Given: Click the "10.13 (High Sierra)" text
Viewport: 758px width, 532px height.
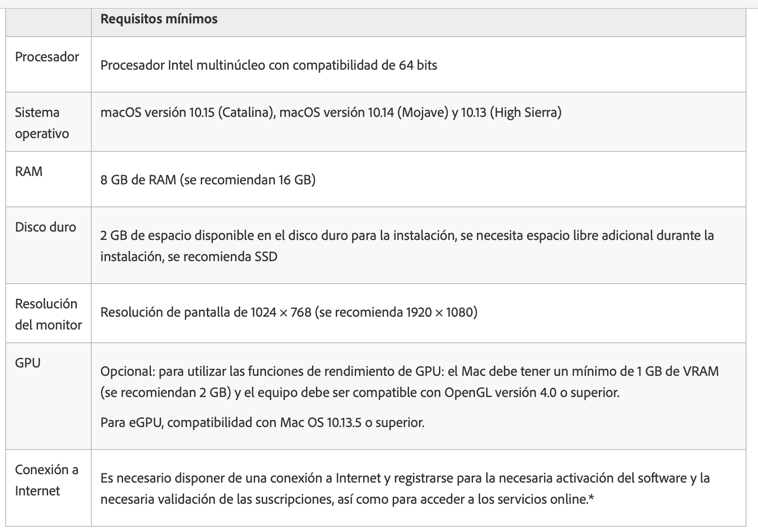Looking at the screenshot, I should coord(511,112).
